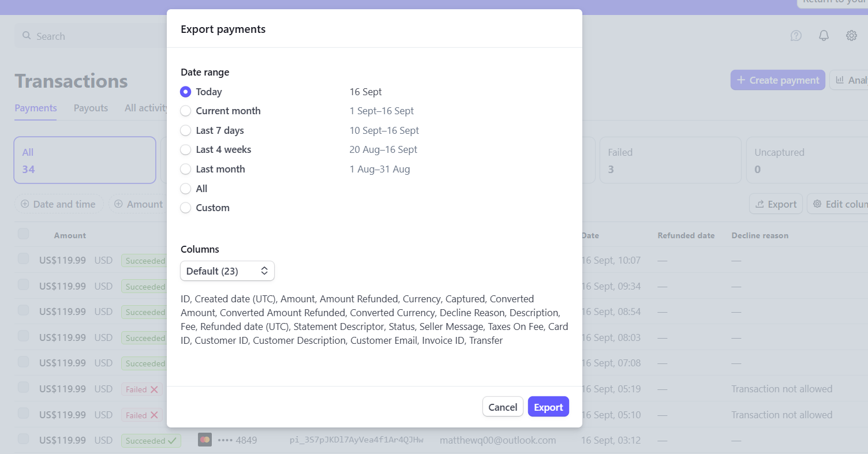
Task: Switch to the Payments tab
Action: pos(36,108)
